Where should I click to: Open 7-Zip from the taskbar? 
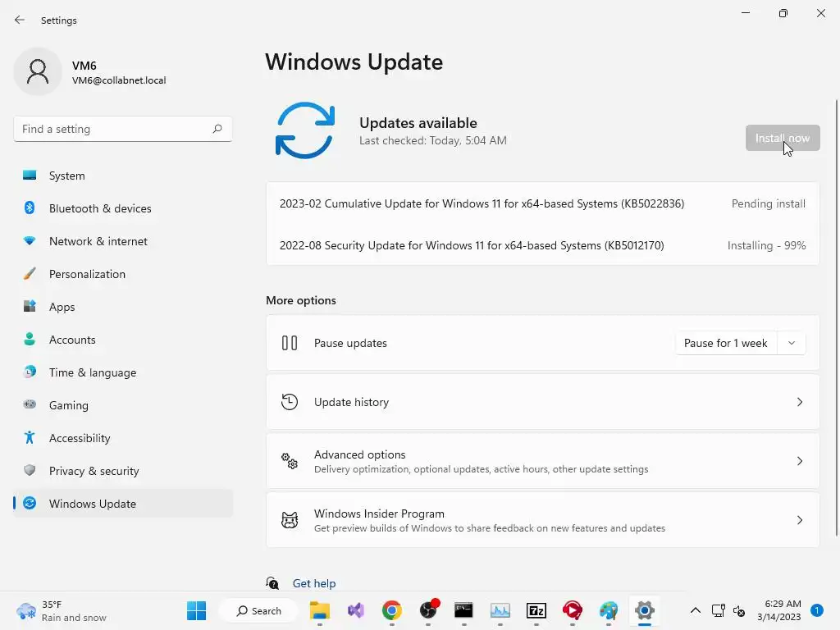click(x=536, y=610)
